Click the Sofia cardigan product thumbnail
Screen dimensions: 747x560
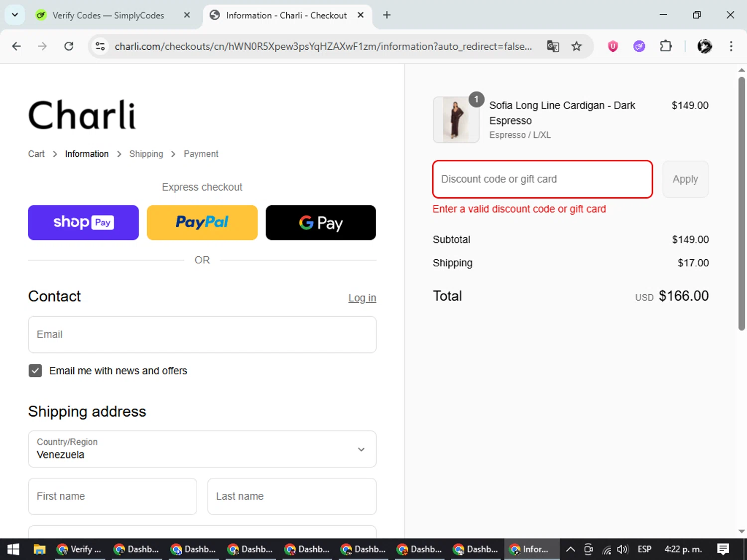click(x=456, y=120)
